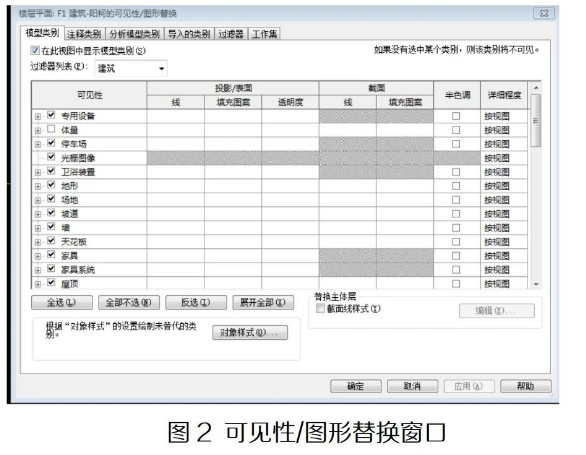Enable 半色调 for 墙 row
This screenshot has height=455, width=586.
[456, 228]
